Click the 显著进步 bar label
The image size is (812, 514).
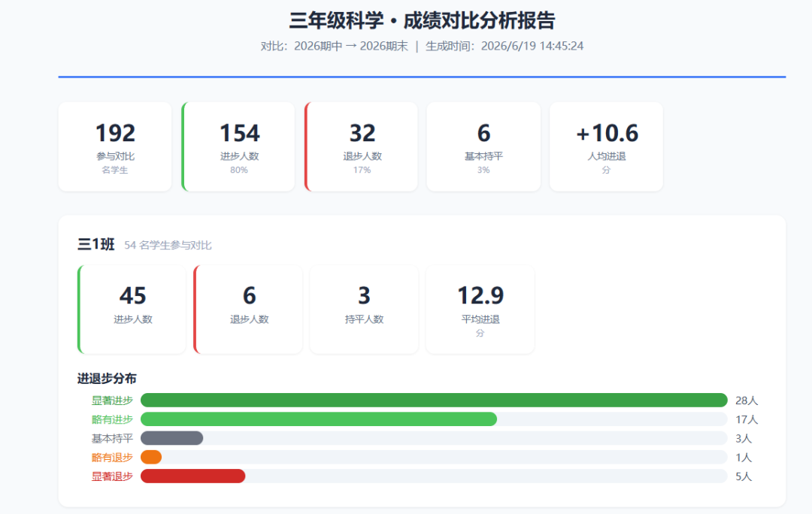coord(112,400)
